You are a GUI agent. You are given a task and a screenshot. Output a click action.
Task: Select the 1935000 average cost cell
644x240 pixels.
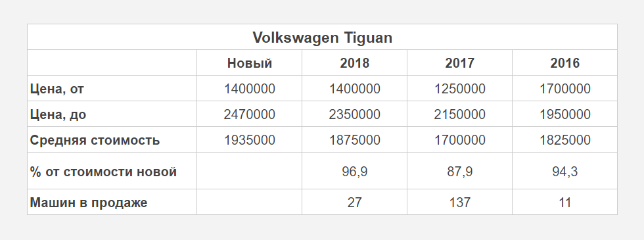(x=249, y=140)
